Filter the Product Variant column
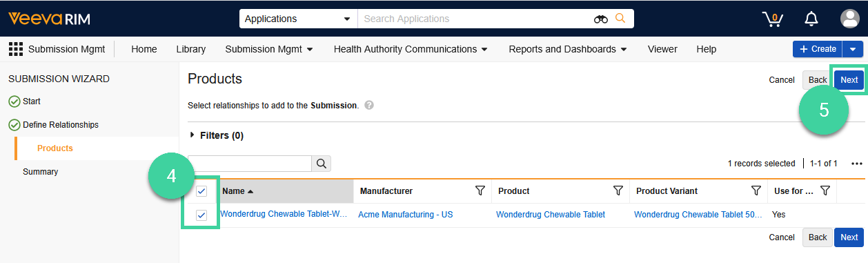This screenshot has height=263, width=868. (x=756, y=191)
